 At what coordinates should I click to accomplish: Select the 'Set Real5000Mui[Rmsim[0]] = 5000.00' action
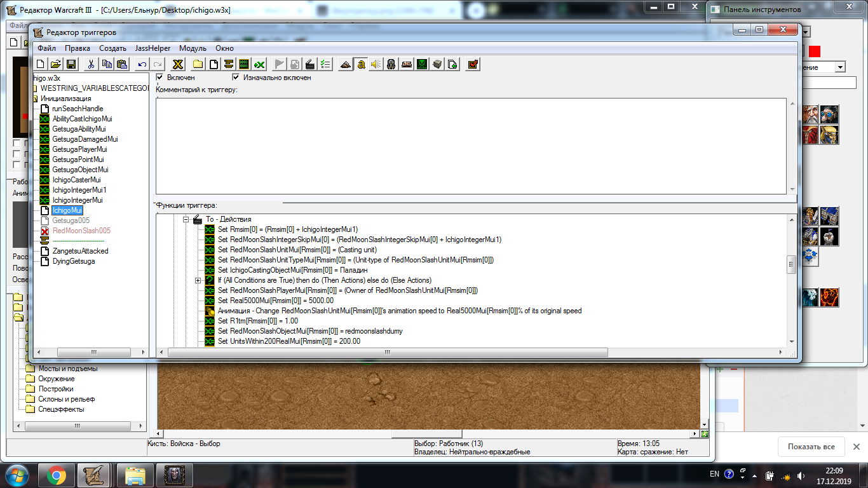click(x=276, y=301)
